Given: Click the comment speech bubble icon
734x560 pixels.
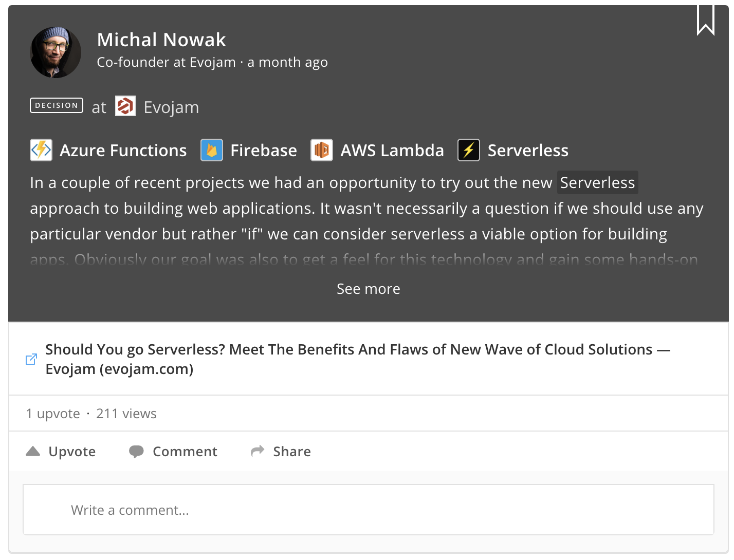Looking at the screenshot, I should tap(136, 452).
